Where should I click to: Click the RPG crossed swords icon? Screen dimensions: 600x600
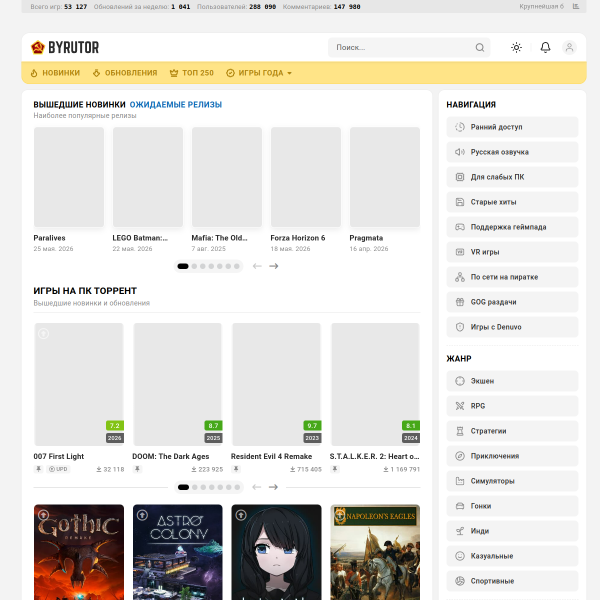pyautogui.click(x=460, y=406)
